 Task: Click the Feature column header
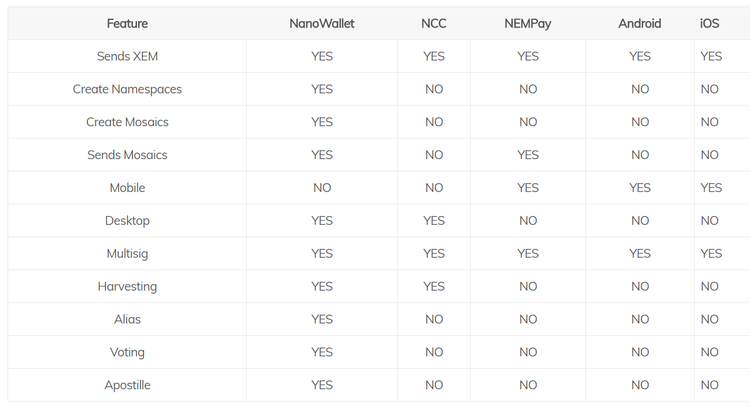pyautogui.click(x=127, y=23)
